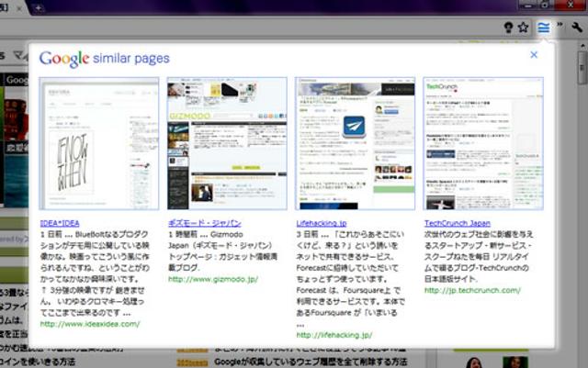Click the 'similar pages' heading text
588x368 pixels.
point(131,59)
